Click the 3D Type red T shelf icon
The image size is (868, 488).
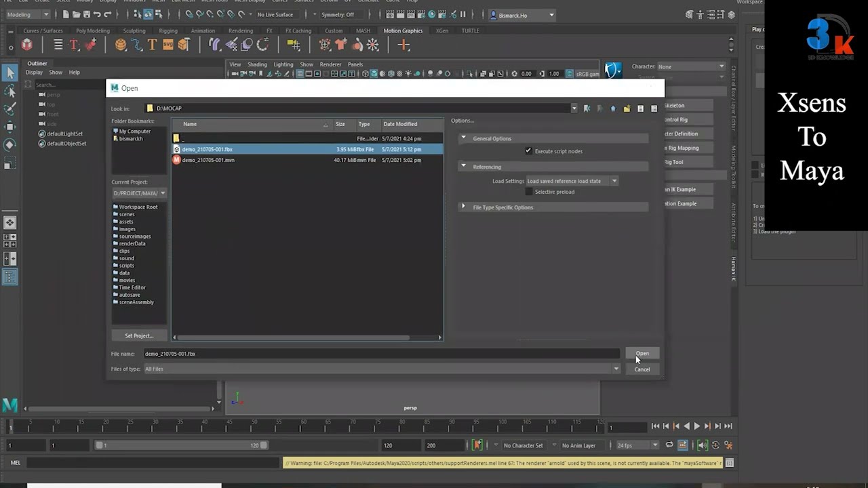coord(74,45)
